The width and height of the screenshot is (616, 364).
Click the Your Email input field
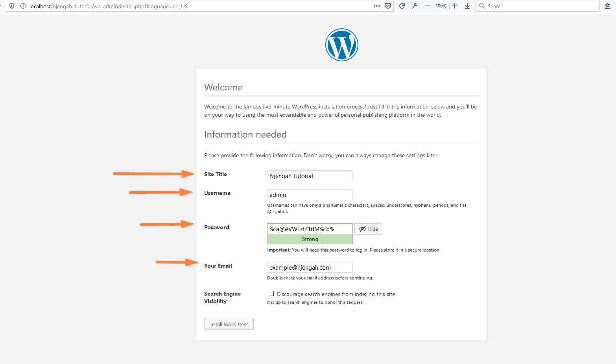pos(310,267)
